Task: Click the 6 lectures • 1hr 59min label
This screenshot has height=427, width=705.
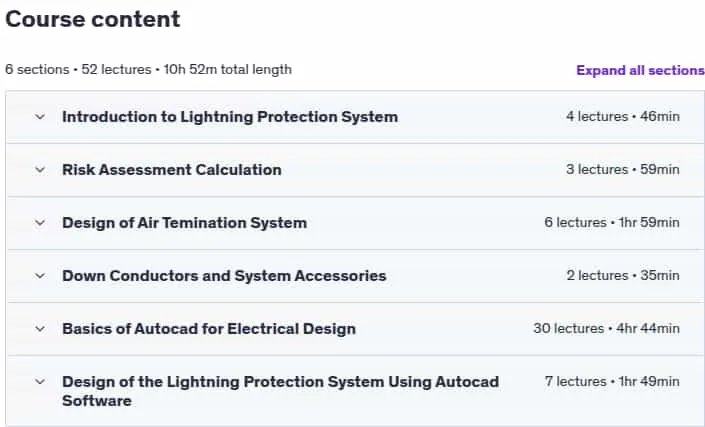Action: coord(612,222)
